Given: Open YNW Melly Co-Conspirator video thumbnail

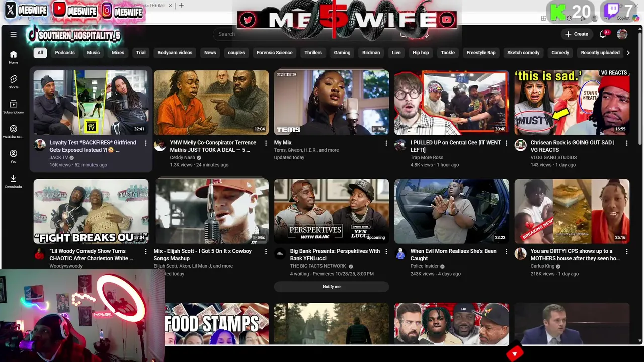Looking at the screenshot, I should 211,103.
